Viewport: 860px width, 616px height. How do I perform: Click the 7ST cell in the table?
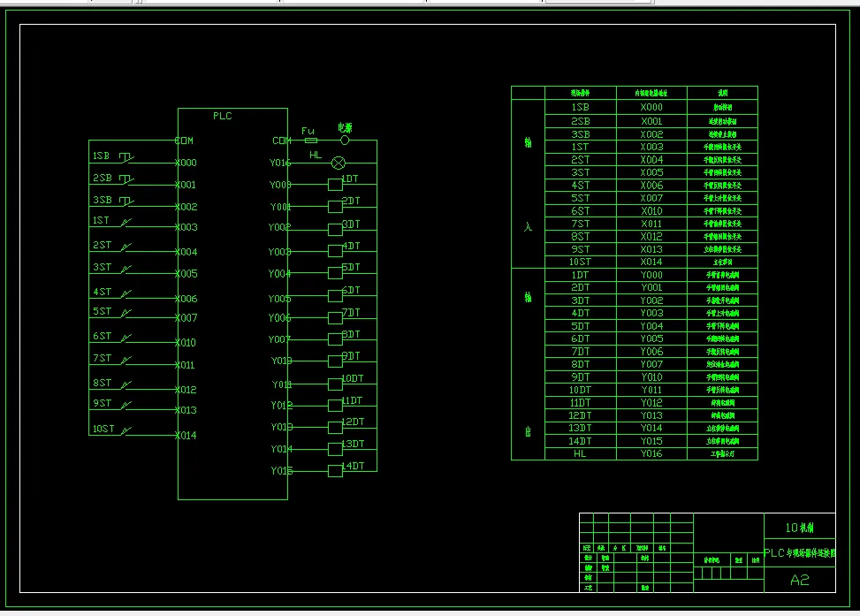pyautogui.click(x=581, y=224)
